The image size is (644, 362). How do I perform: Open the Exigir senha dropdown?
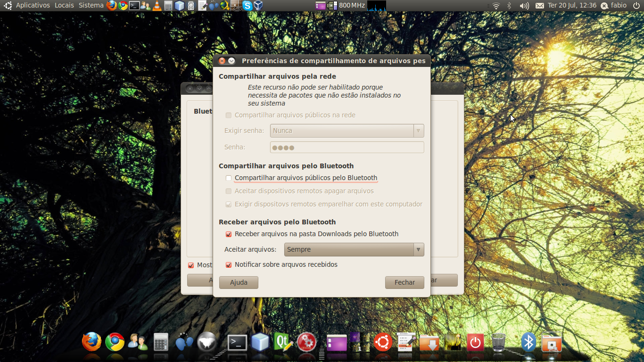pos(347,131)
